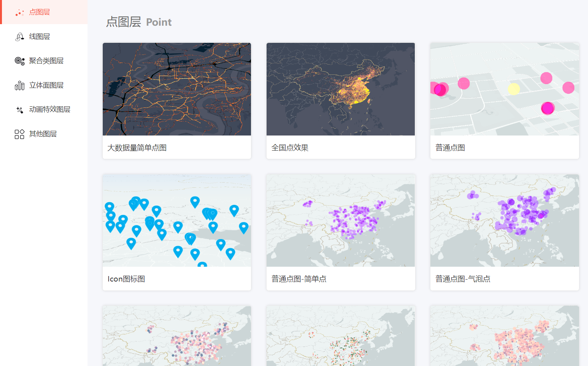Click the 普通点图-气泡点 title
This screenshot has width=588, height=366.
click(x=463, y=279)
